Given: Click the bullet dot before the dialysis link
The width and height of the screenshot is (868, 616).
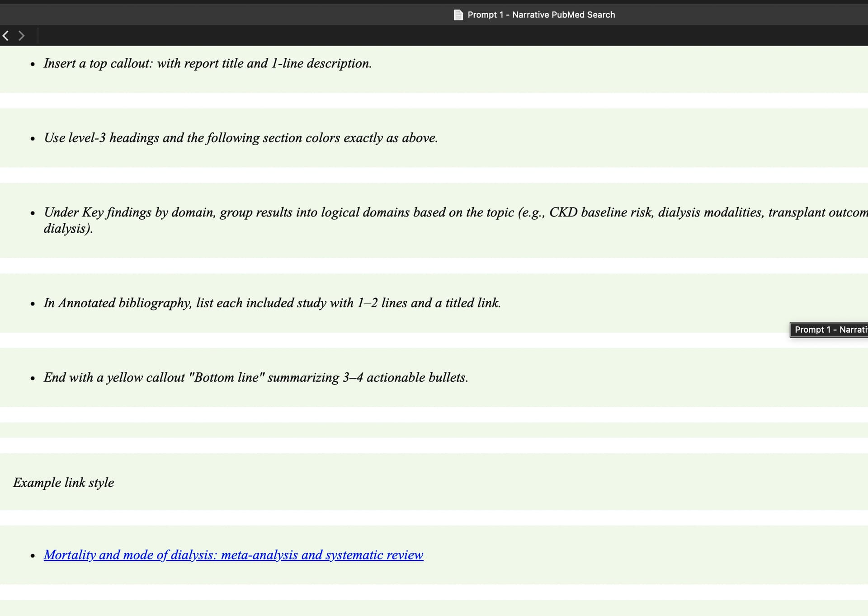Looking at the screenshot, I should (33, 556).
